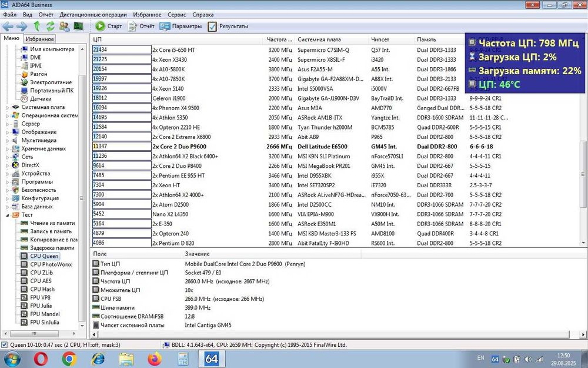588x368 pixels.
Task: Refresh with the green circular arrows icon
Action: (x=50, y=26)
